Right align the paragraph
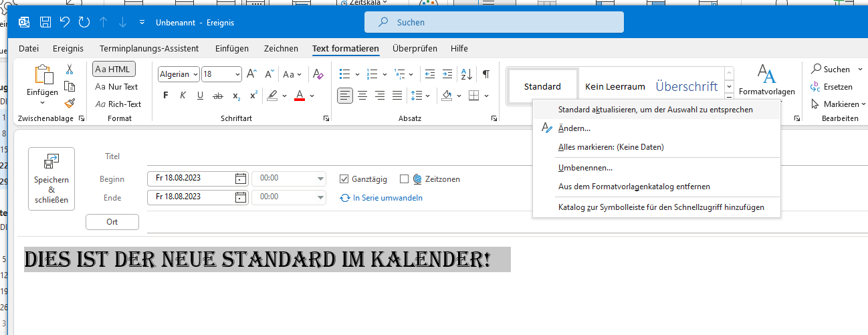The width and height of the screenshot is (868, 335). (380, 96)
